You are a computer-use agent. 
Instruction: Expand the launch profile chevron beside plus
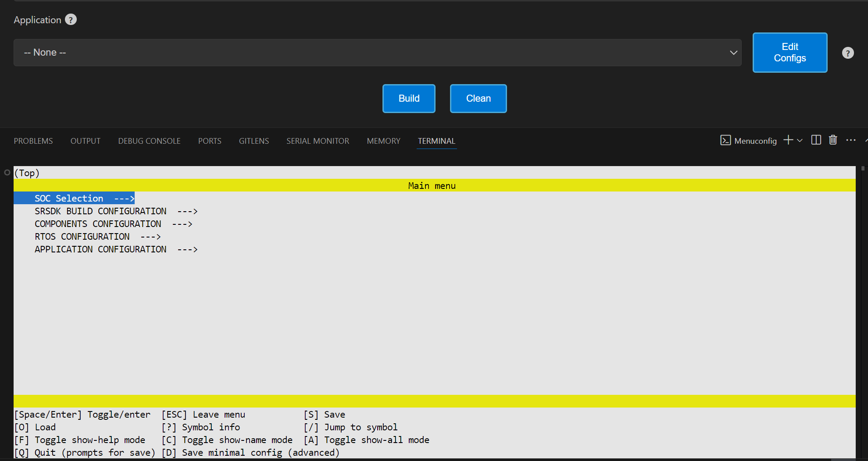tap(800, 141)
